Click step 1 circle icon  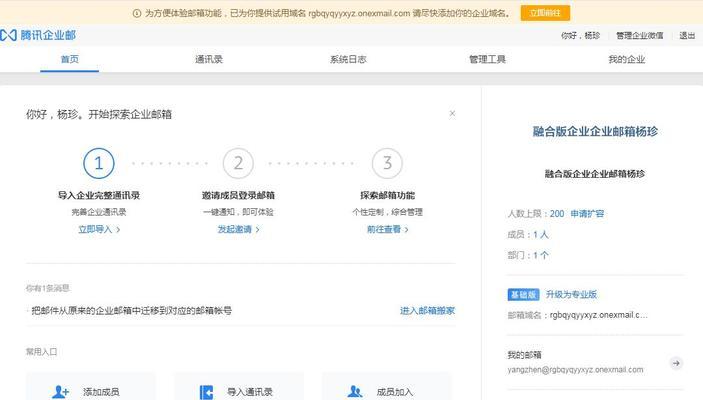click(99, 163)
